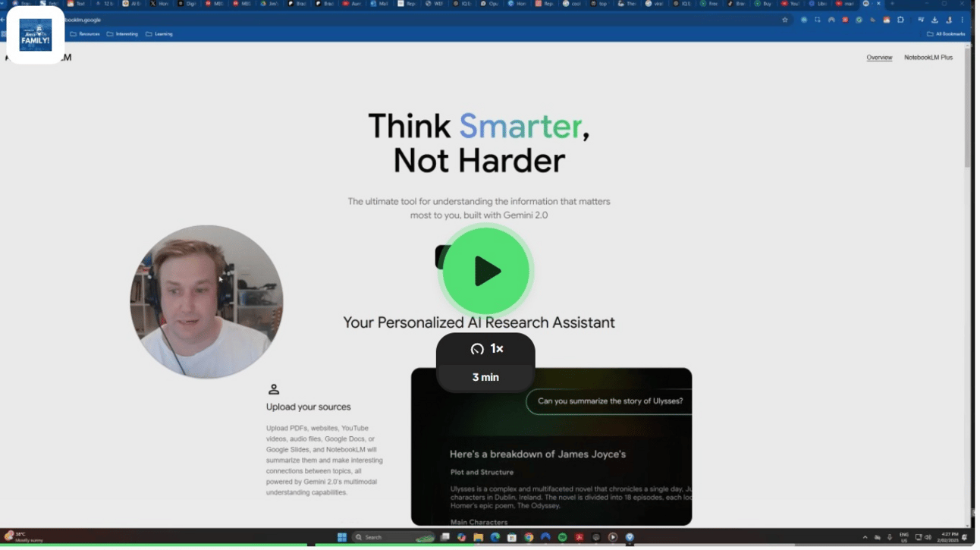Screen dimensions: 980x550
Task: Open File Explorer from the taskbar
Action: click(479, 537)
